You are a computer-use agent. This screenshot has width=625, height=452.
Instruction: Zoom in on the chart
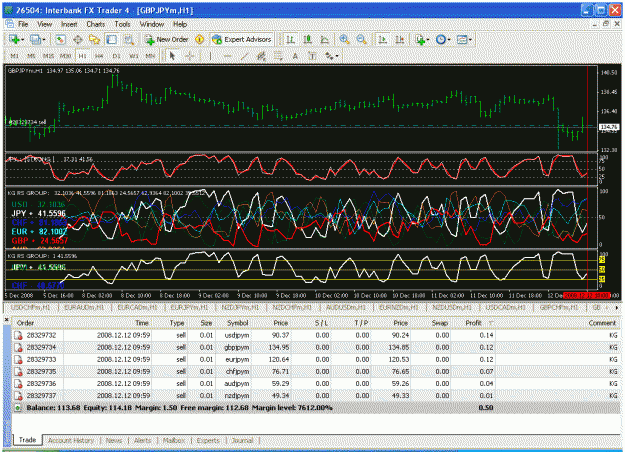[344, 39]
